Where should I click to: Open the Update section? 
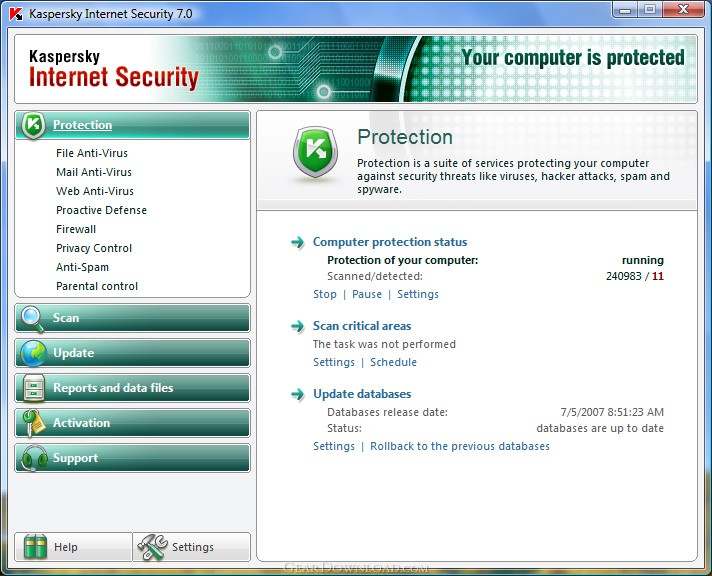click(132, 353)
